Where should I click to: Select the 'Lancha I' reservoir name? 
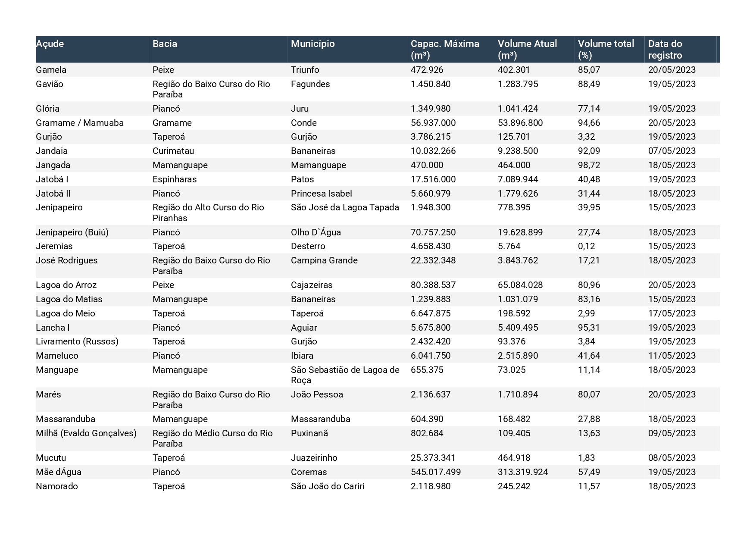point(53,328)
